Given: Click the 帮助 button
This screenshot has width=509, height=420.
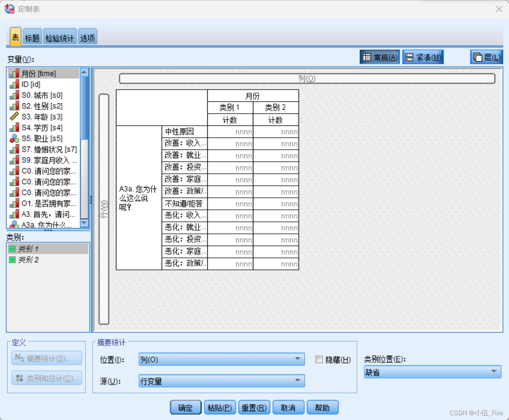Looking at the screenshot, I should point(323,408).
